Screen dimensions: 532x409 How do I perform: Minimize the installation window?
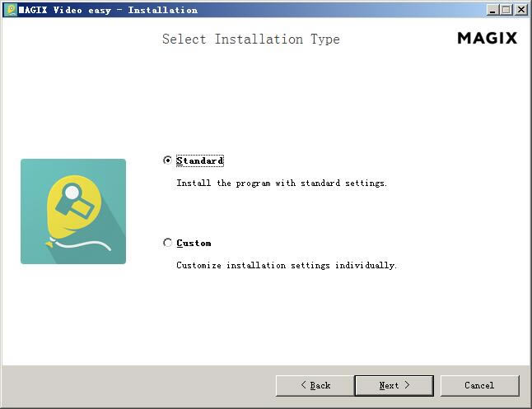click(x=492, y=10)
